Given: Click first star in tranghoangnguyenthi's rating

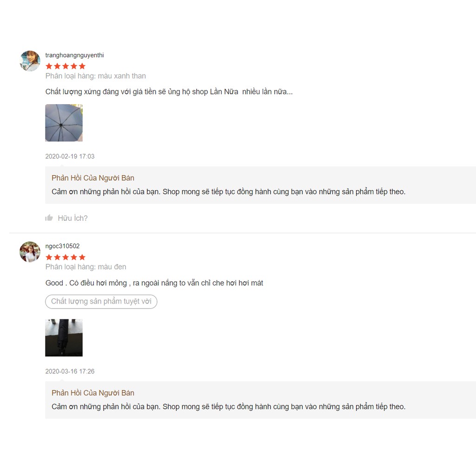Looking at the screenshot, I should coord(49,66).
